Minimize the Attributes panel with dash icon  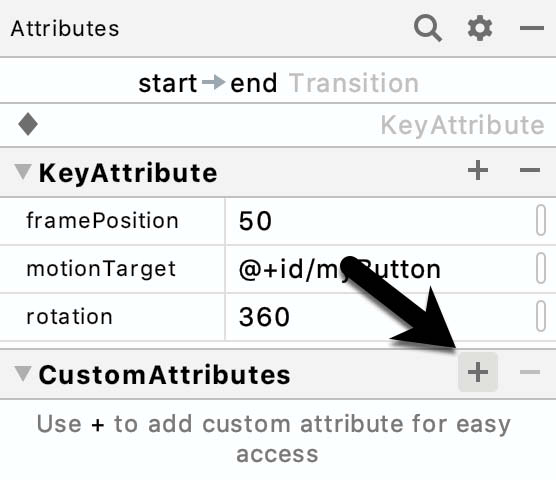[532, 28]
